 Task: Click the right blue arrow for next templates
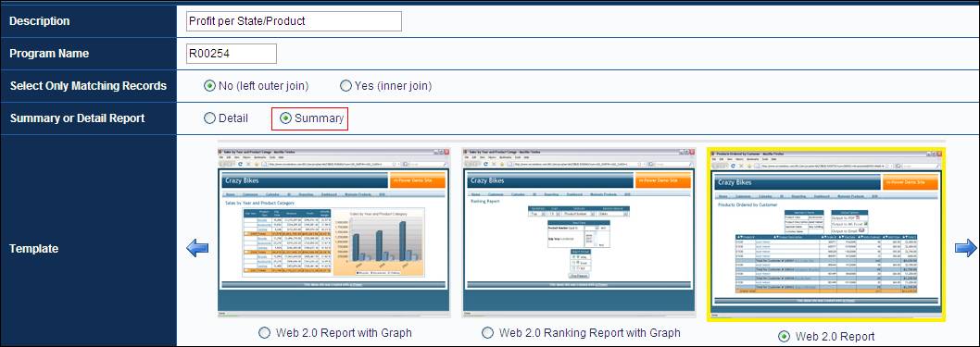coord(965,248)
